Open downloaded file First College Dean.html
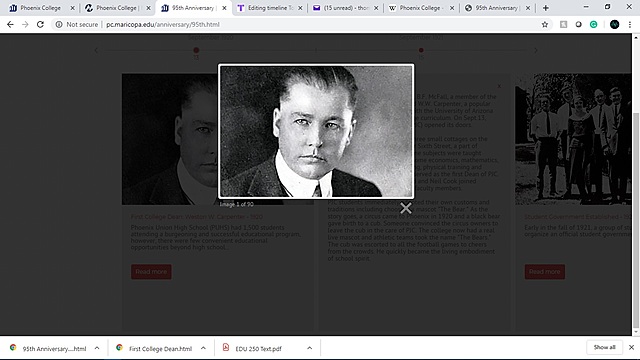This screenshot has height=360, width=640. click(x=155, y=349)
